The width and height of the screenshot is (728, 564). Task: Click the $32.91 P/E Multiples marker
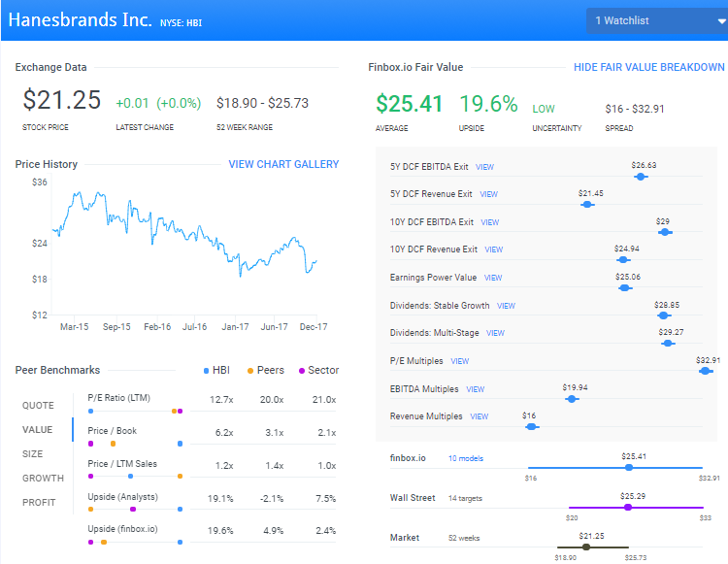[706, 371]
